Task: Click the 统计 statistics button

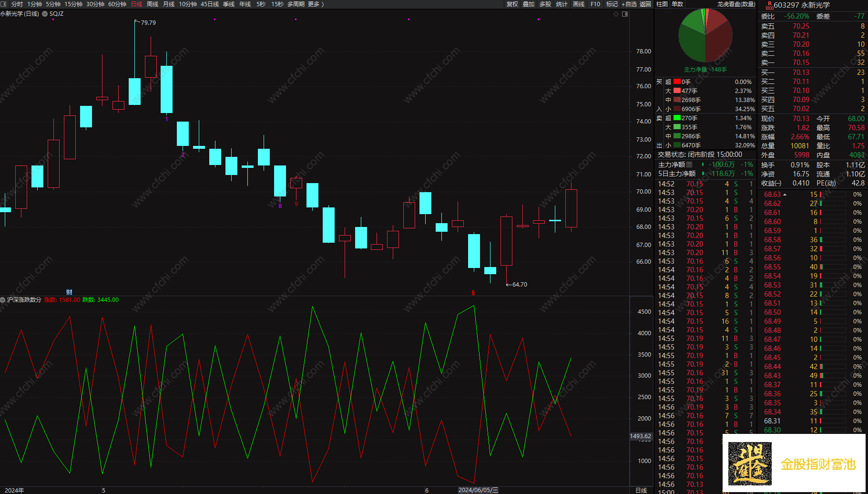Action: (x=562, y=4)
